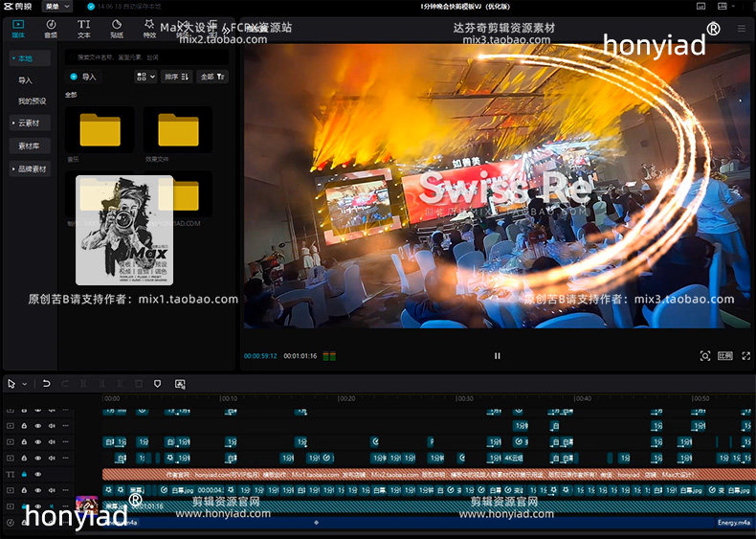This screenshot has height=539, width=756.
Task: Add a marker with the shield icon
Action: pyautogui.click(x=157, y=384)
